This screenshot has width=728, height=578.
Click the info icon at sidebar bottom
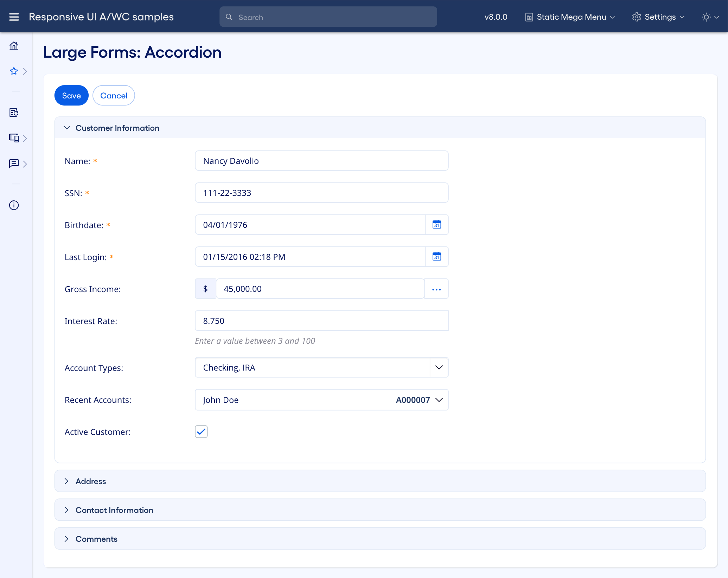tap(14, 205)
